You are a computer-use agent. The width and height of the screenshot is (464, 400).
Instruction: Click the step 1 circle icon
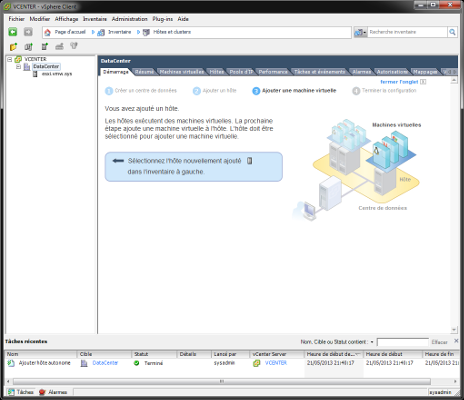coord(109,91)
